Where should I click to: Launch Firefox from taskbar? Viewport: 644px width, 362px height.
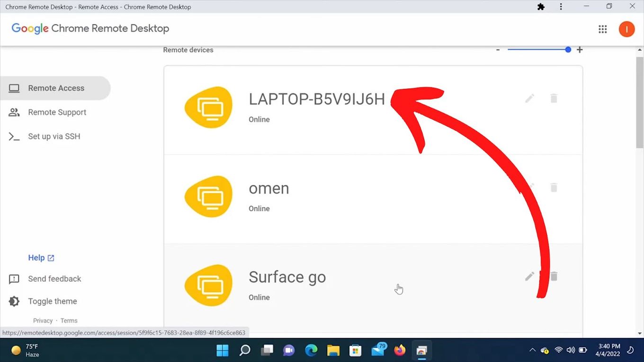pyautogui.click(x=400, y=350)
